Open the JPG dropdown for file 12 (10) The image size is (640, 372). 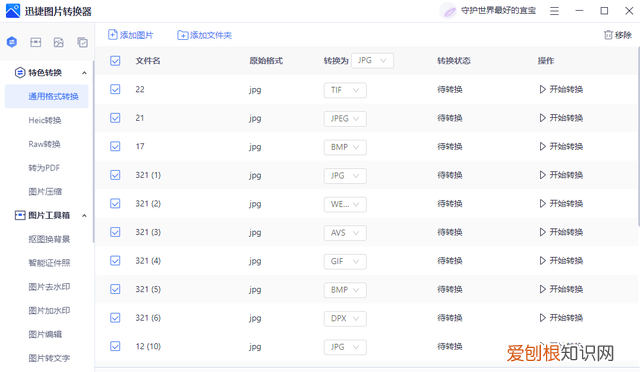[345, 347]
